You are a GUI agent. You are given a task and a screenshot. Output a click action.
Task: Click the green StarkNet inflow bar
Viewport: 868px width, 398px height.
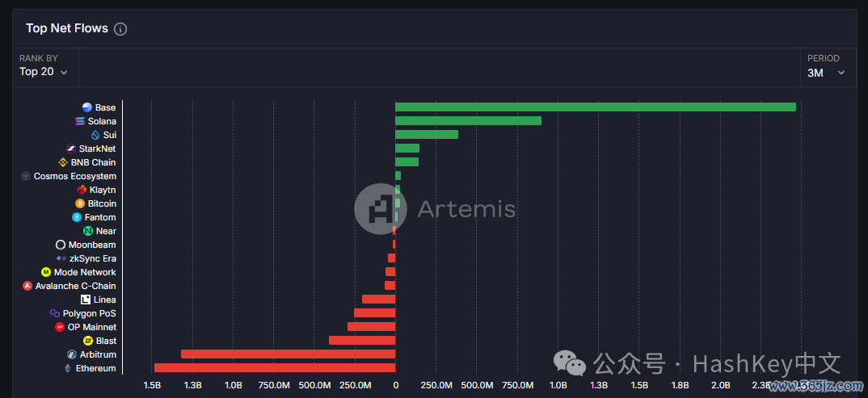tap(407, 149)
